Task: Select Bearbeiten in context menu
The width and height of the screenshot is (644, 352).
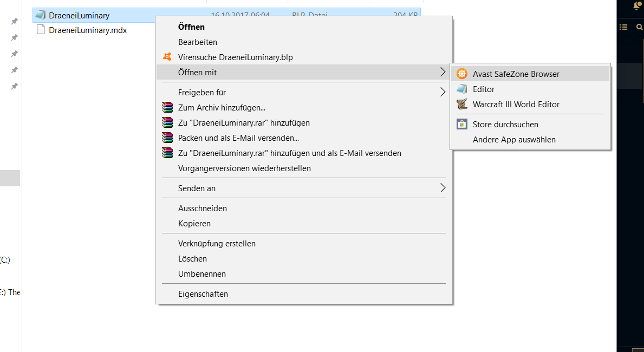Action: (304, 42)
